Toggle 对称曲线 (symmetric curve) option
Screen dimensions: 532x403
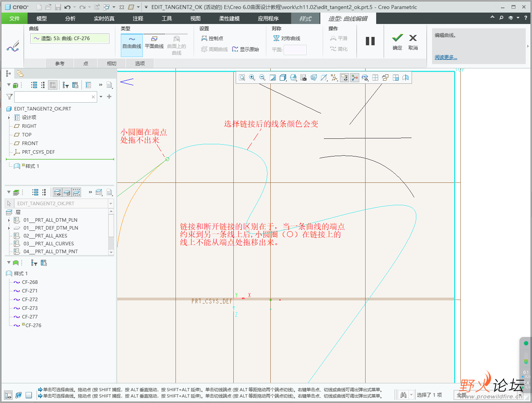[287, 38]
